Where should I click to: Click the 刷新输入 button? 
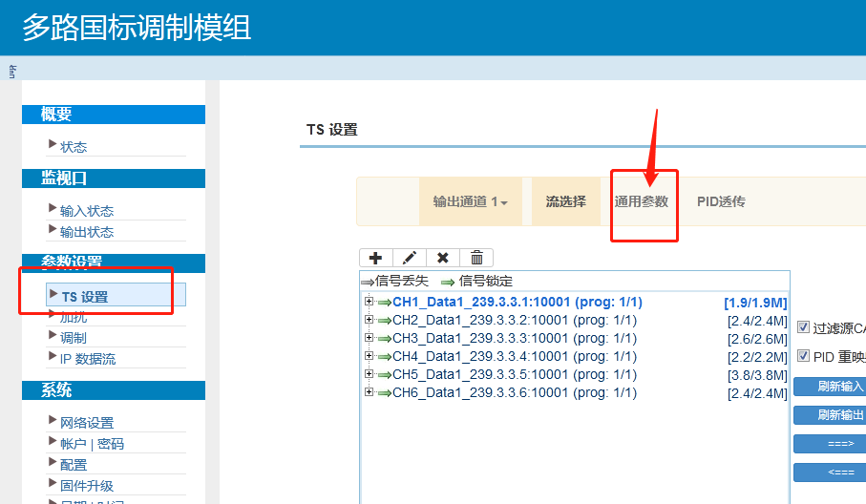pyautogui.click(x=831, y=387)
